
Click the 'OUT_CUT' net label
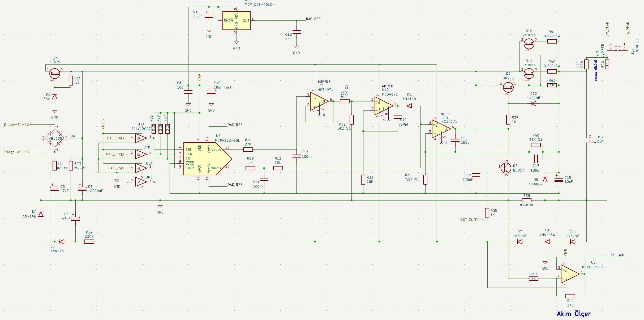point(469,220)
